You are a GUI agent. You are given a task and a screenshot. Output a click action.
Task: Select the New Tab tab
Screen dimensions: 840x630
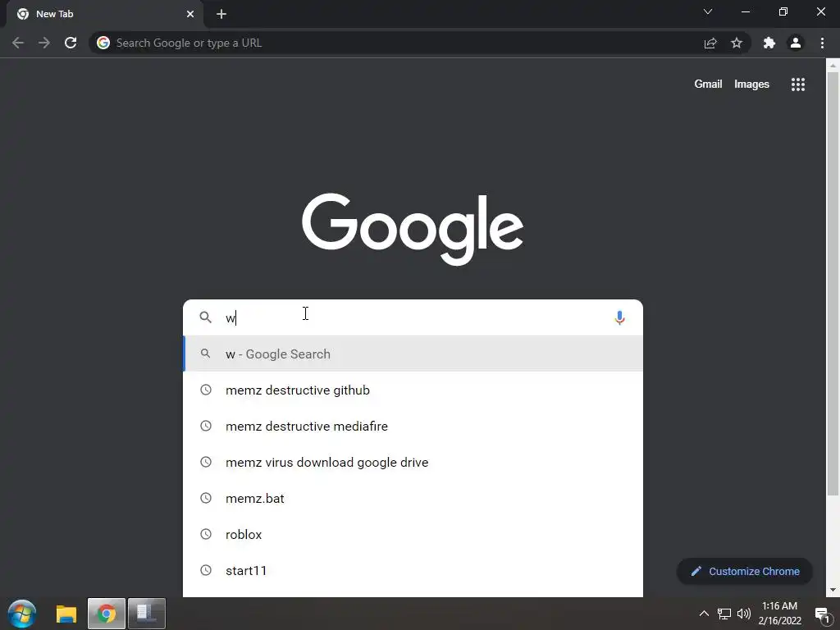click(x=105, y=14)
